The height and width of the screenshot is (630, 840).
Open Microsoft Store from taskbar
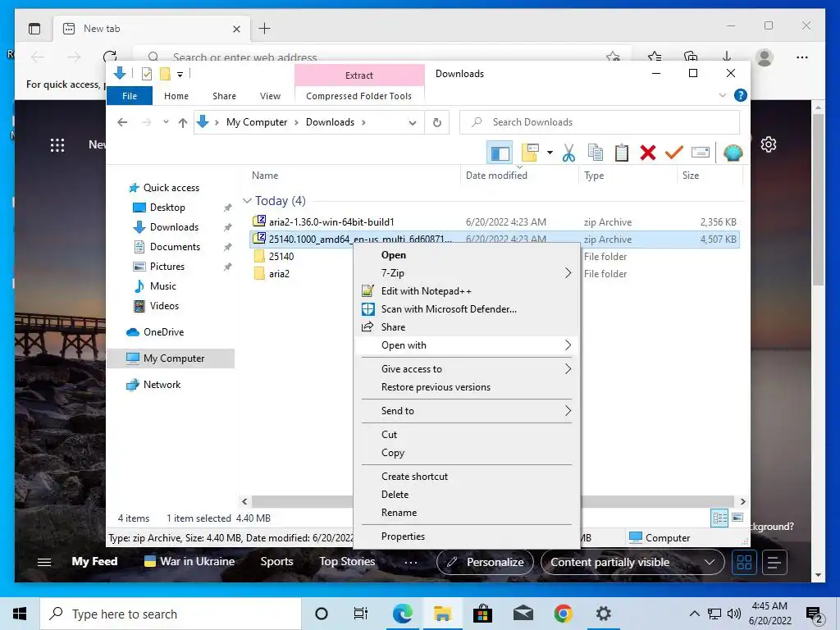tap(482, 614)
